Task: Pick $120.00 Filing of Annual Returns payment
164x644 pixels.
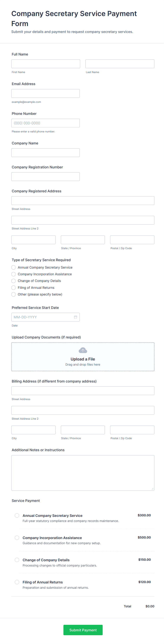Action: click(17, 582)
